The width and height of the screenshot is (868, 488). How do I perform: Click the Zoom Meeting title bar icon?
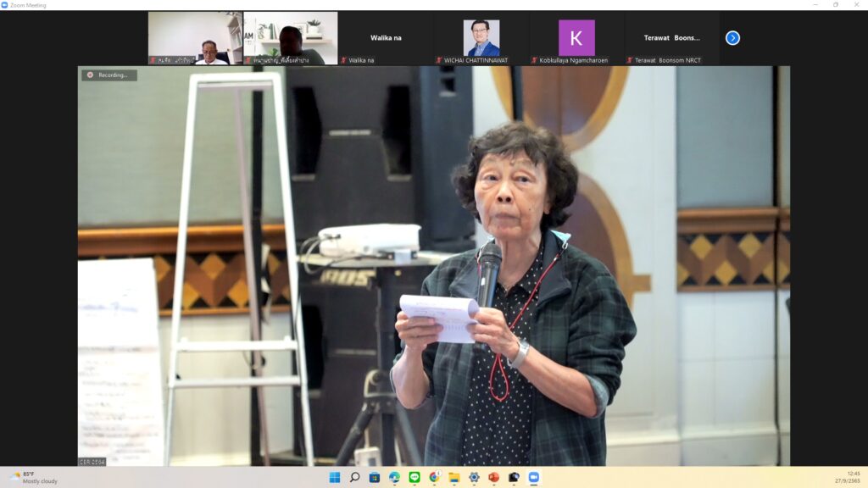(x=7, y=4)
